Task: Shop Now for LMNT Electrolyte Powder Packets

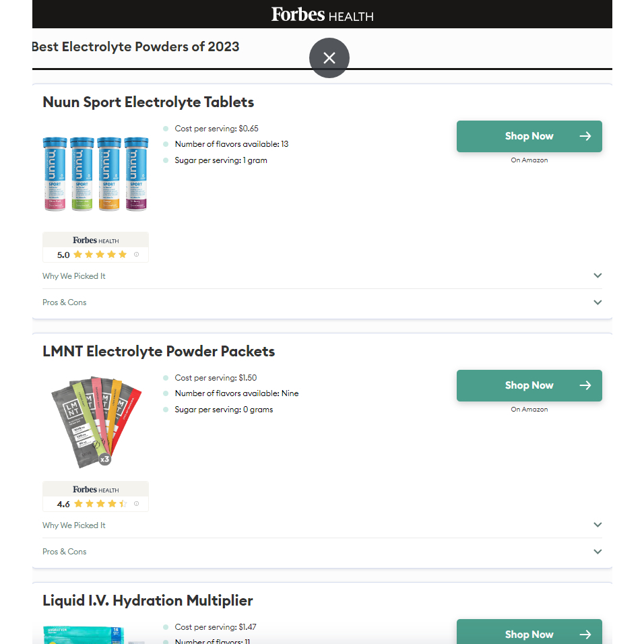Action: pyautogui.click(x=529, y=385)
